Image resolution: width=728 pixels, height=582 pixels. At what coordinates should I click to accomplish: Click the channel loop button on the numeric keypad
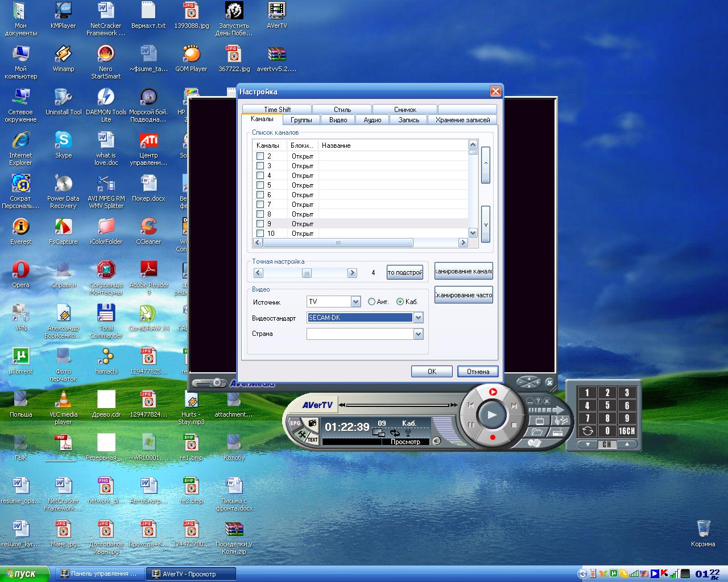tap(588, 431)
